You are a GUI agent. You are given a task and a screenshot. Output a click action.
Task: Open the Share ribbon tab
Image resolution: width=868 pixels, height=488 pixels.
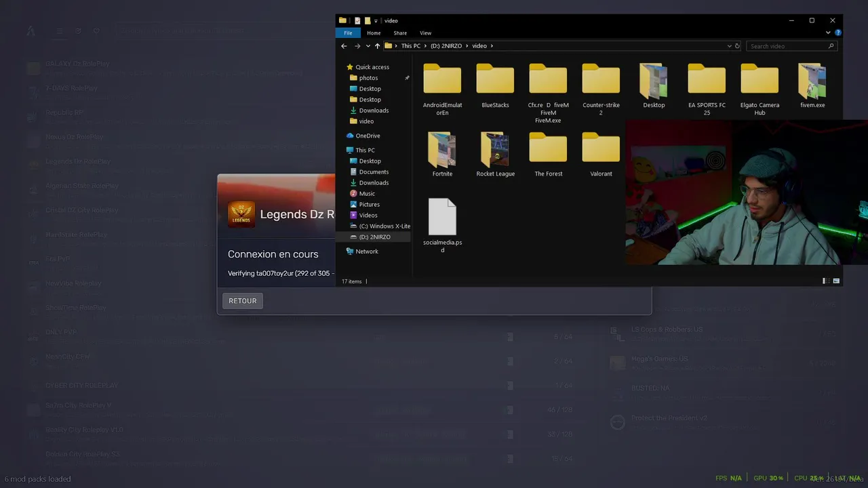click(400, 33)
